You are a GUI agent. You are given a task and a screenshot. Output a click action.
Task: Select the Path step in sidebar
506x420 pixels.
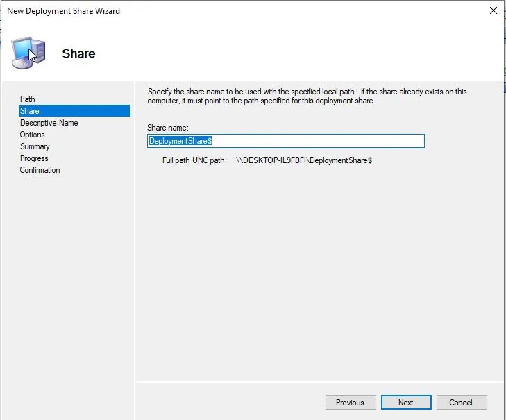(28, 99)
